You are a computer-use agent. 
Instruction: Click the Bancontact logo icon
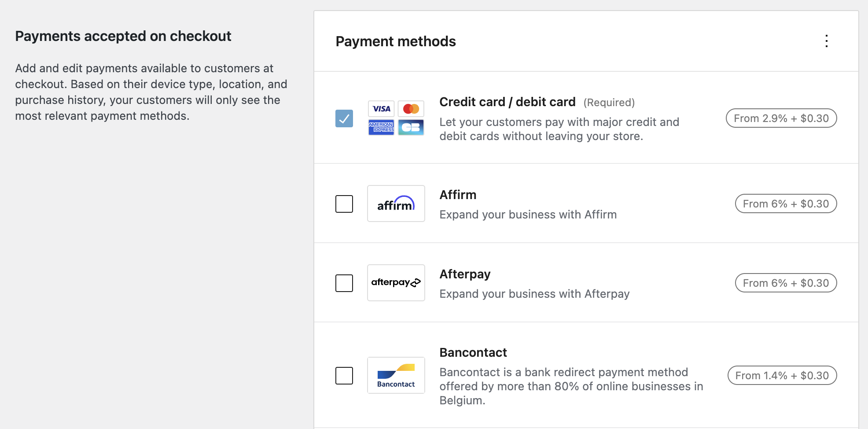click(396, 375)
